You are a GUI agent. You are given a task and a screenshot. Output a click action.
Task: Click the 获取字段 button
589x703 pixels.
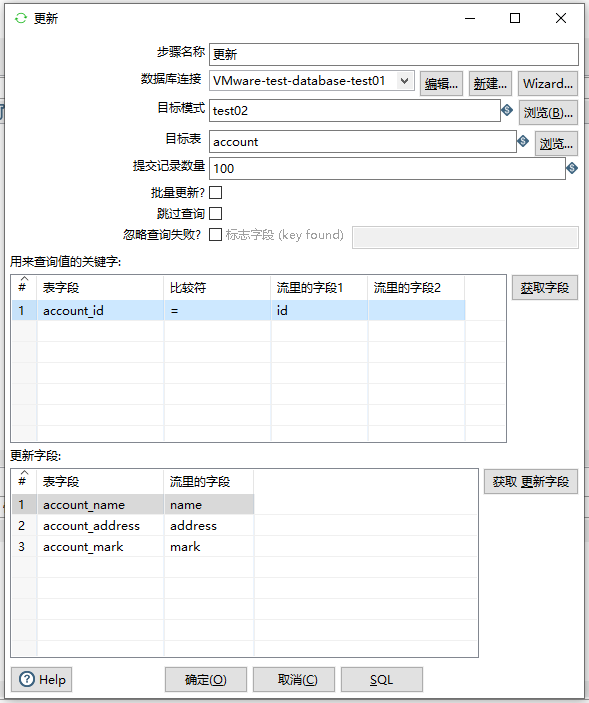click(545, 288)
